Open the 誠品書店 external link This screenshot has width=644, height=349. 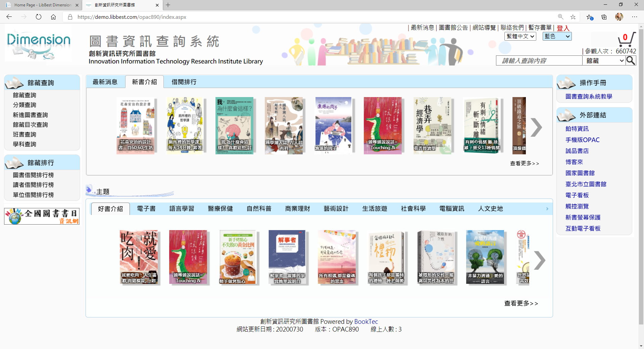point(577,151)
